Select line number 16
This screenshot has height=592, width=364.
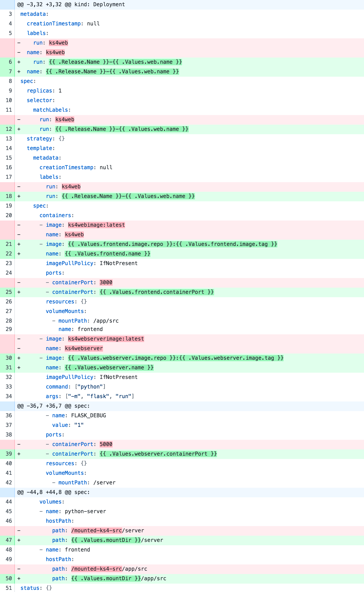[x=9, y=168]
